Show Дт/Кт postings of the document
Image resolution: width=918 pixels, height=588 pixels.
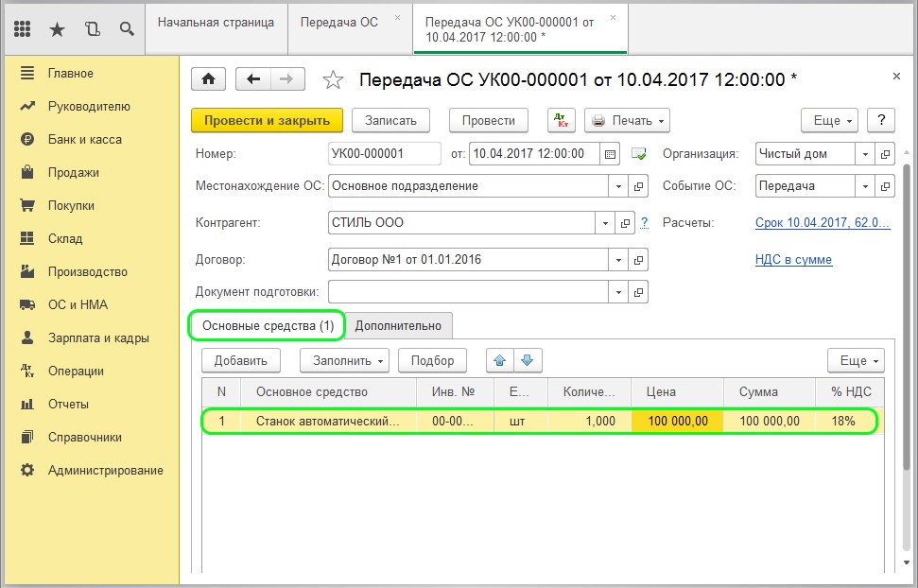(562, 120)
